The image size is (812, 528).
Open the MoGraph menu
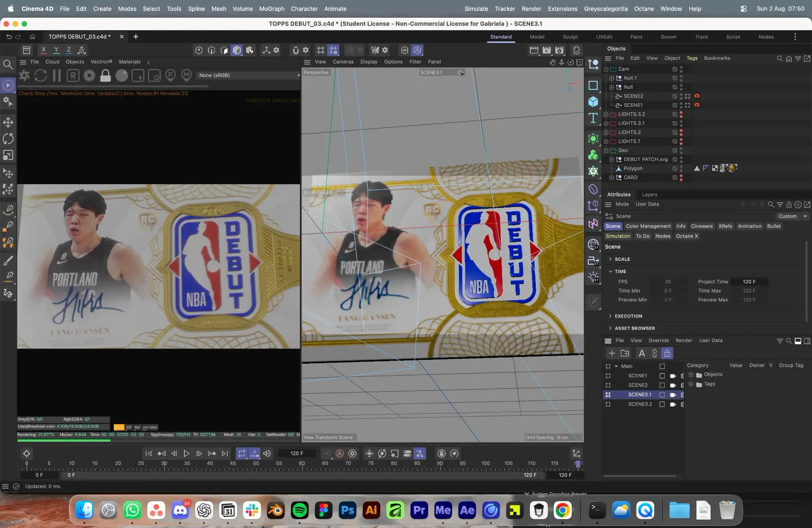(272, 9)
